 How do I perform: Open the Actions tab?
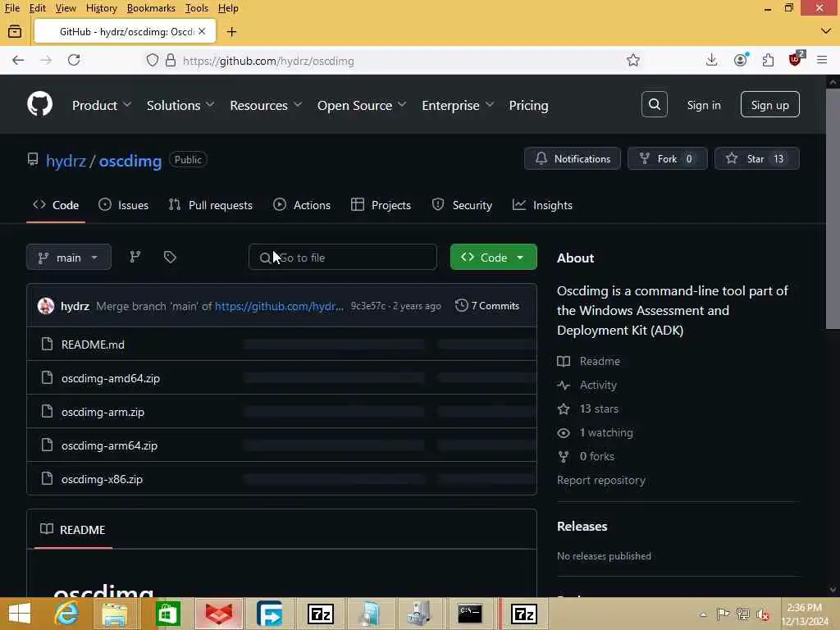302,205
